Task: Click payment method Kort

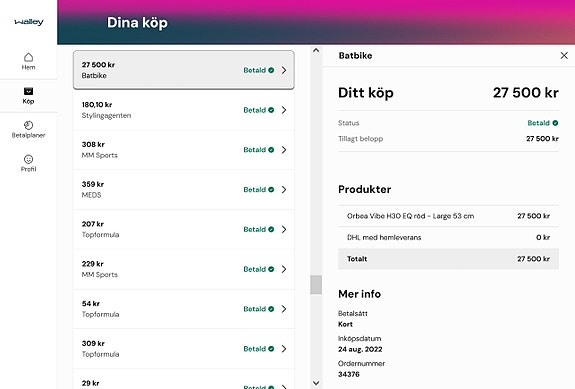Action: pos(345,324)
